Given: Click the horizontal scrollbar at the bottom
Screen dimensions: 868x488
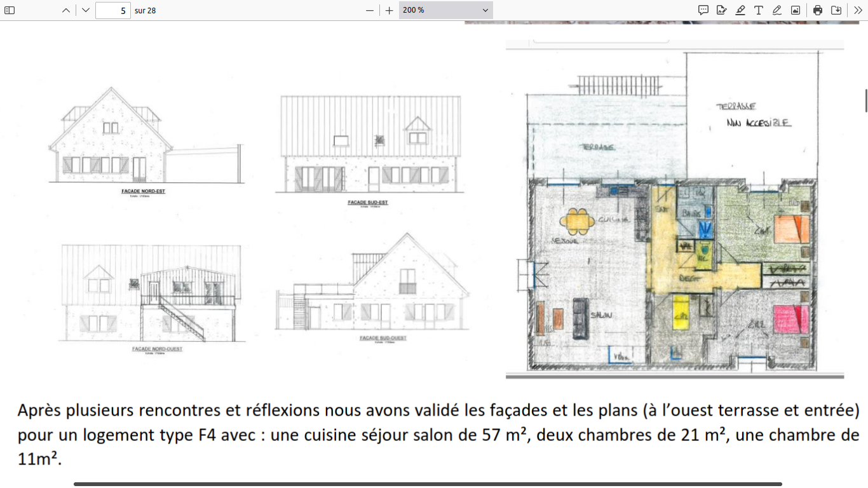Looking at the screenshot, I should click(x=427, y=484).
